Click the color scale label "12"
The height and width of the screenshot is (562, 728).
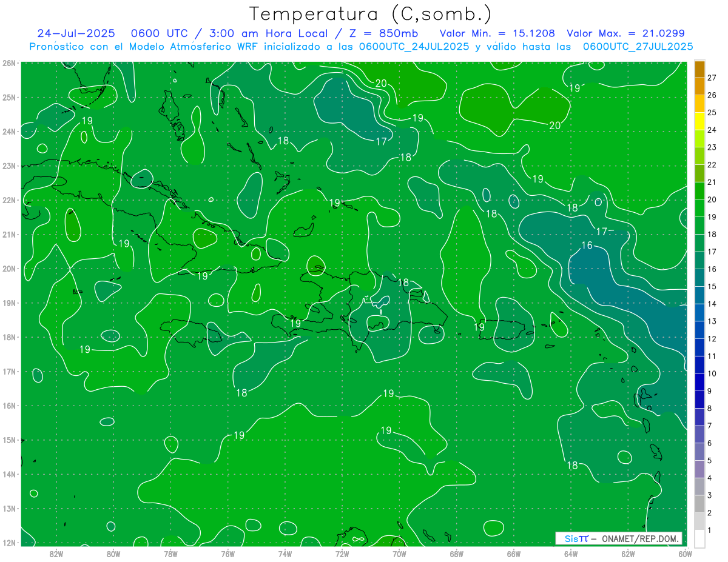pyautogui.click(x=712, y=338)
